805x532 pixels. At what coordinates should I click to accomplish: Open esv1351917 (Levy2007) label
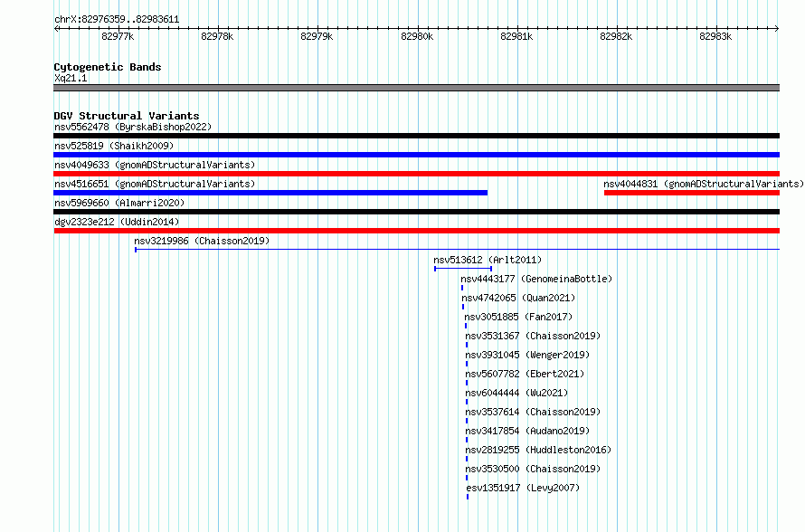pyautogui.click(x=523, y=488)
